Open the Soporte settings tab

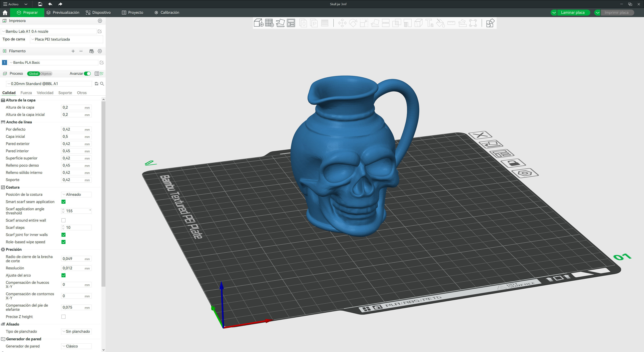(x=65, y=93)
